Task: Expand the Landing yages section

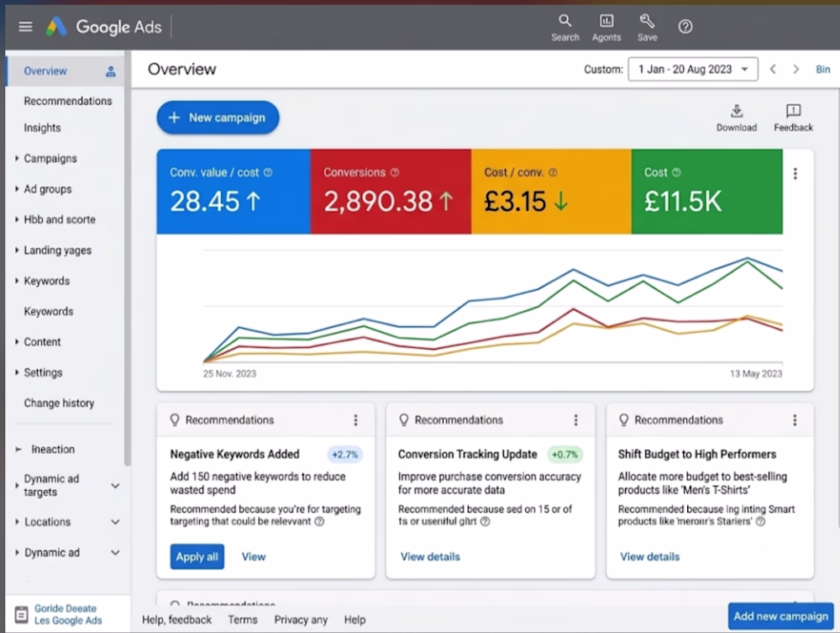Action: (x=17, y=251)
